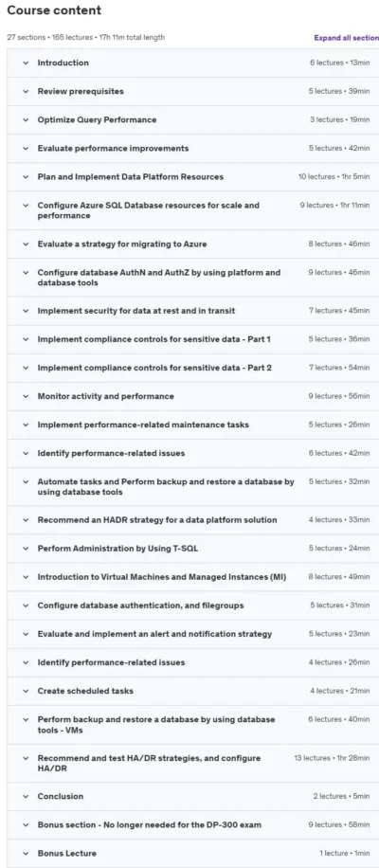The height and width of the screenshot is (868, 379).
Task: Toggle compliance controls Part 2 chevron
Action: point(26,368)
